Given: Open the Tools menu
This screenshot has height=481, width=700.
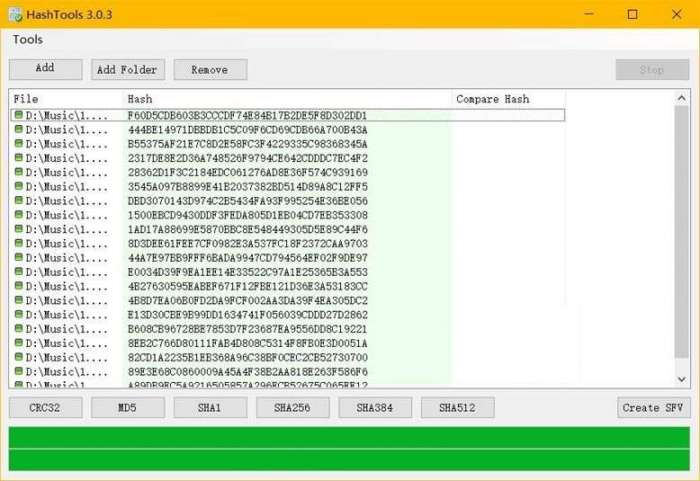Looking at the screenshot, I should [28, 39].
